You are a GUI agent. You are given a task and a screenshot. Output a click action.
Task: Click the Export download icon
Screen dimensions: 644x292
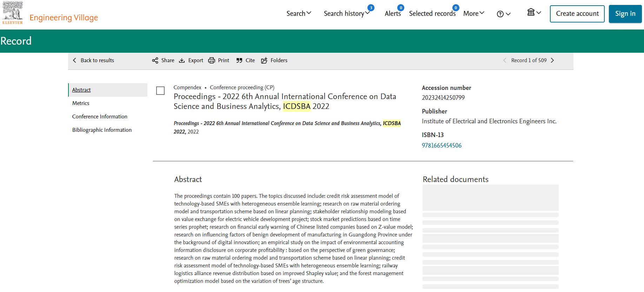click(182, 60)
